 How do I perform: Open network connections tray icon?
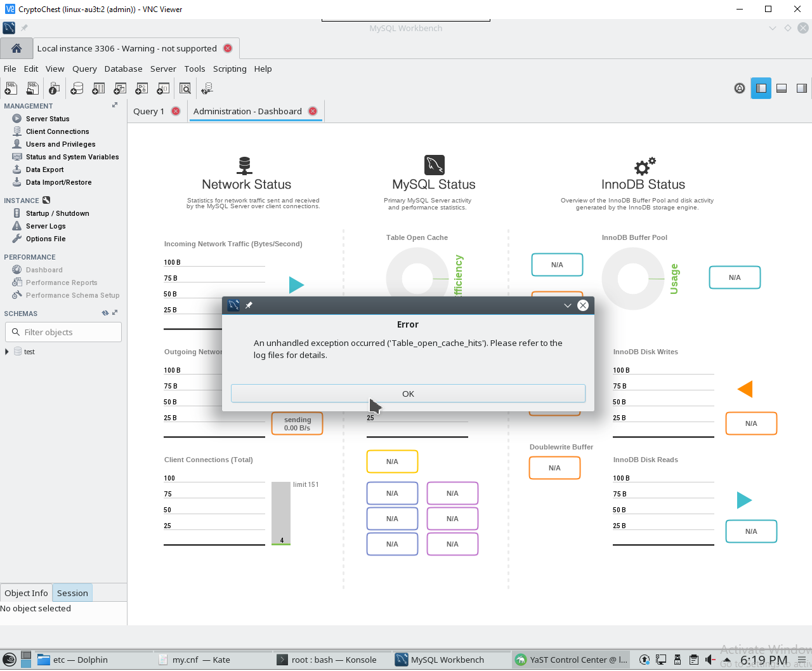click(660, 660)
